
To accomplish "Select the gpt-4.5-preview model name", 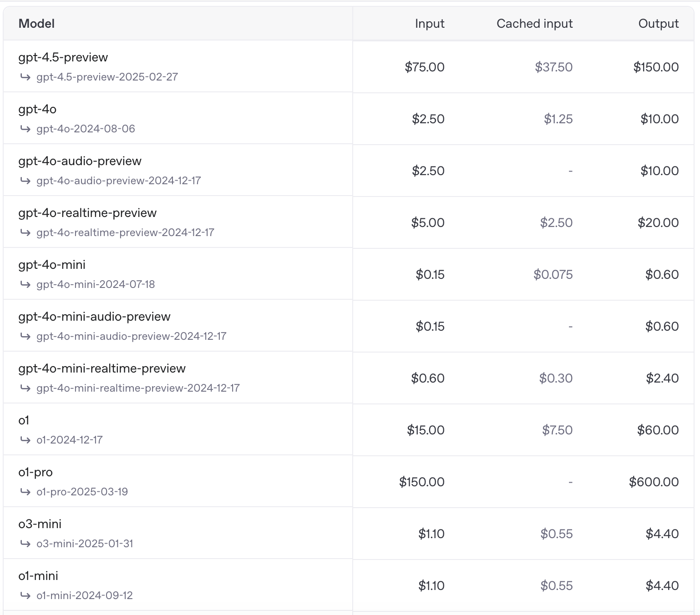I will click(63, 57).
